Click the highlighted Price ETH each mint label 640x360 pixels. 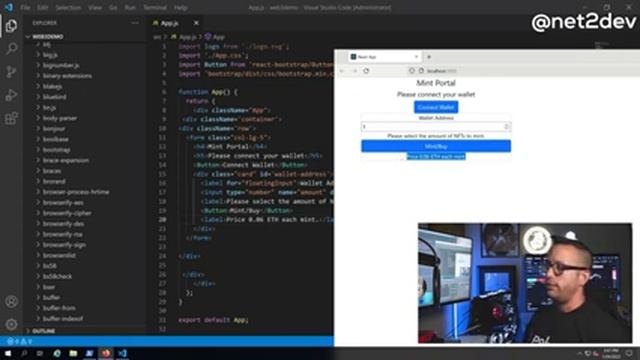pos(436,157)
